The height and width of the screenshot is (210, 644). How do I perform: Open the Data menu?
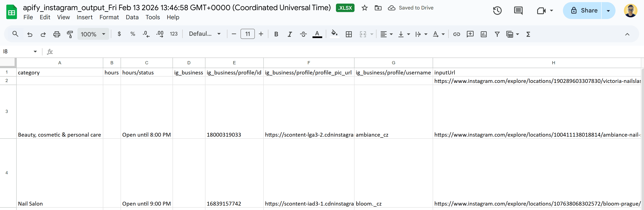coord(132,17)
